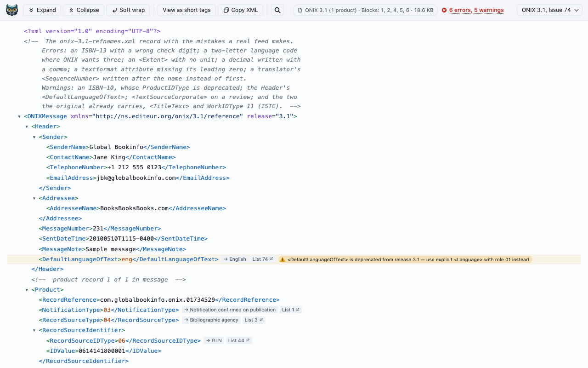Screen dimensions: 588x368
Task: Click the warning triangle on DefaultLanguageOfText row
Action: (x=283, y=259)
